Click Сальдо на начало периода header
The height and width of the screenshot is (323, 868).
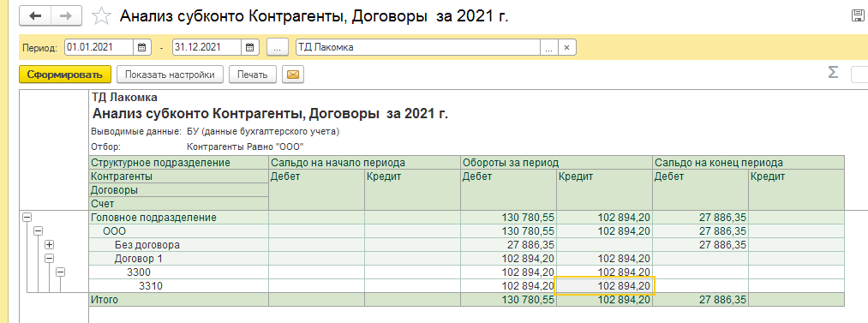tap(365, 163)
